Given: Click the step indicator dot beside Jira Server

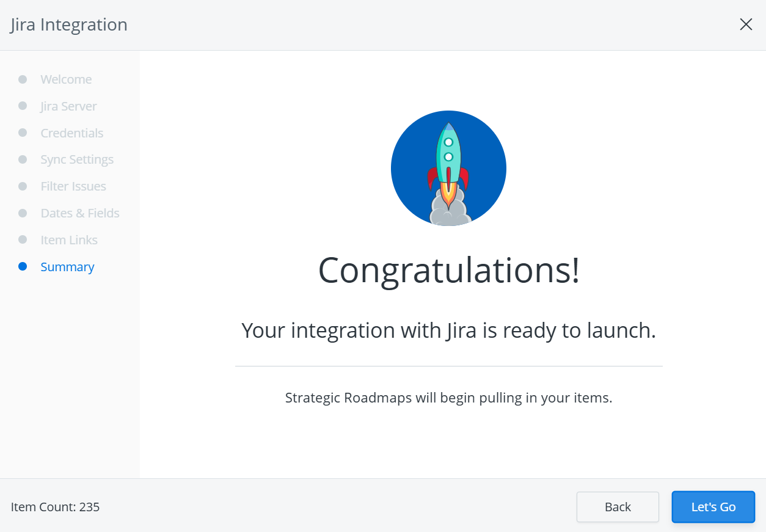Looking at the screenshot, I should [23, 106].
